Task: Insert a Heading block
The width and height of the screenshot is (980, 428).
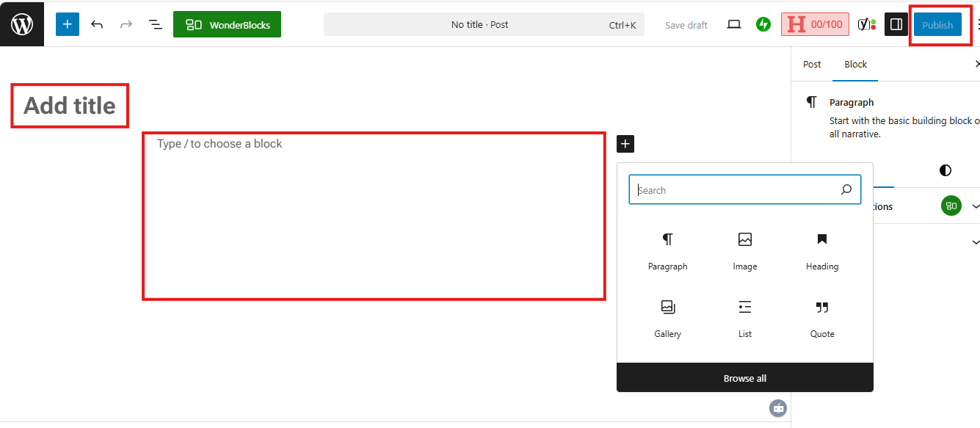Action: [x=821, y=250]
